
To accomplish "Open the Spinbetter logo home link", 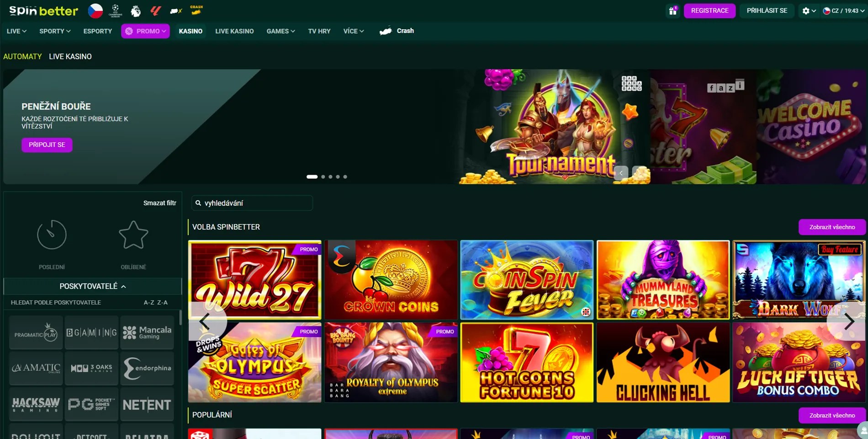I will [x=43, y=11].
